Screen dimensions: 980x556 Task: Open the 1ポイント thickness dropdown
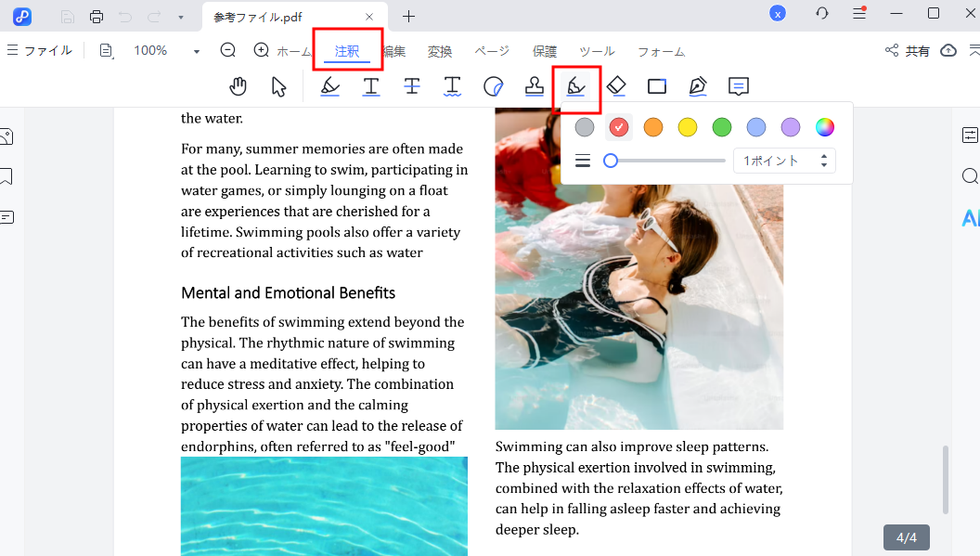tap(783, 161)
